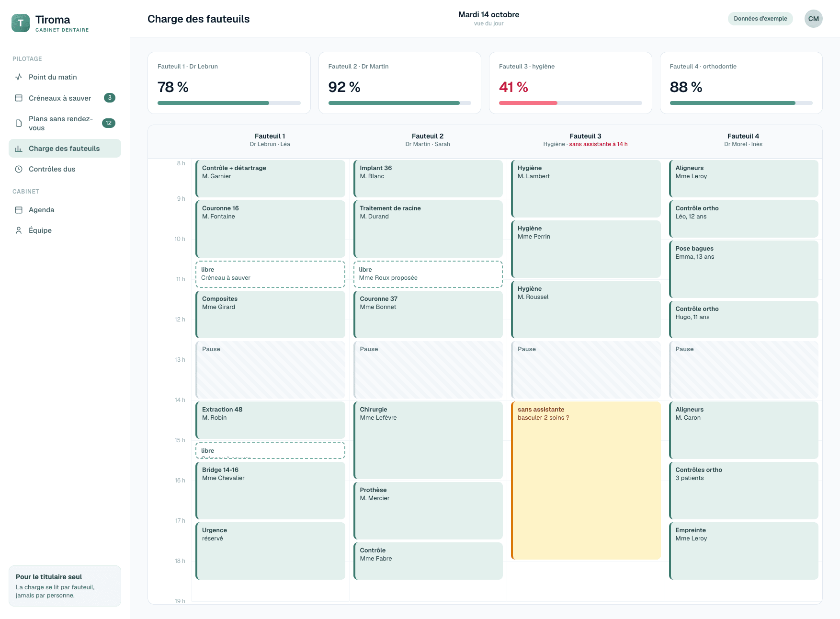Open the free slot proposed to Mme Roux
The image size is (840, 619).
pyautogui.click(x=428, y=274)
